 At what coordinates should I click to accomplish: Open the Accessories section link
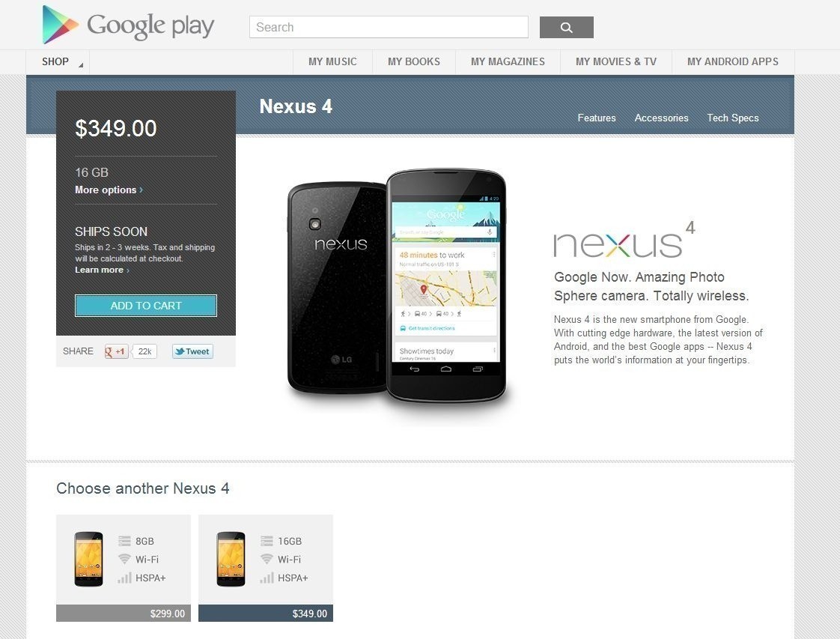pyautogui.click(x=661, y=118)
